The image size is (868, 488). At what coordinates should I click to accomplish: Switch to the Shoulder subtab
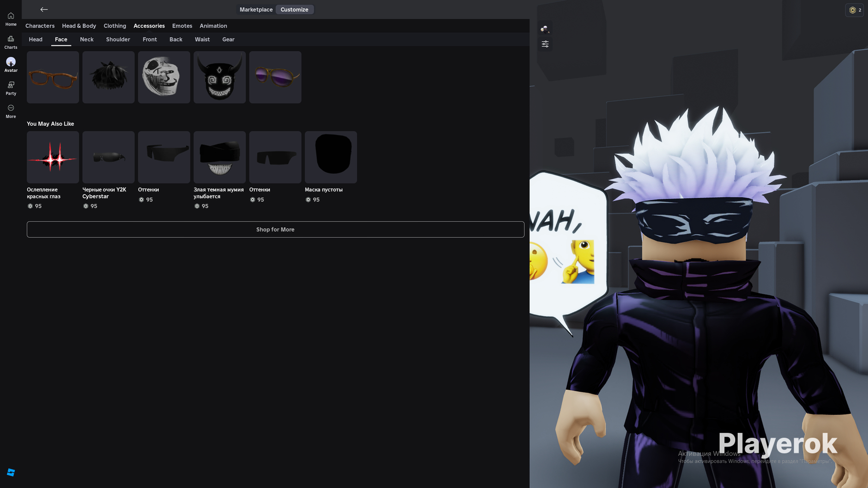tap(118, 40)
